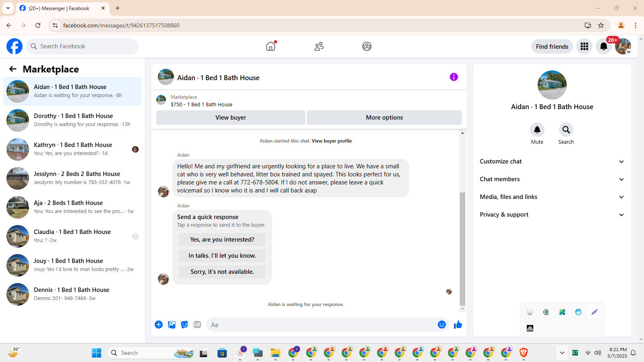
Task: Open Dennis's 1 Bed 1 Bath House chat
Action: (72, 294)
